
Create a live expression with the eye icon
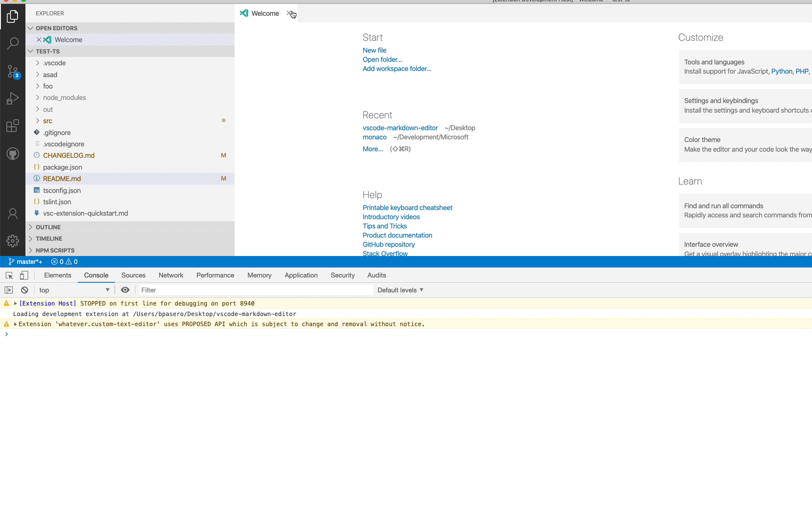click(125, 290)
